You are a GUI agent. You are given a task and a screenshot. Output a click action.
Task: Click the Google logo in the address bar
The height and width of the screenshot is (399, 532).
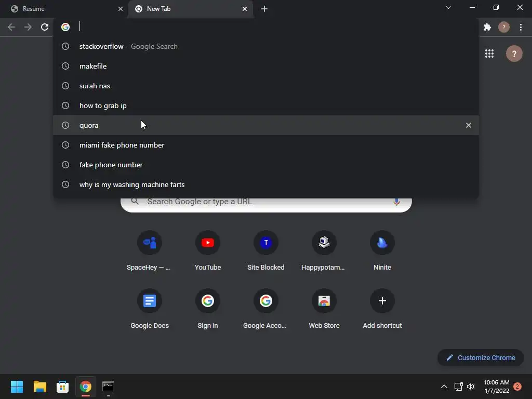coord(65,27)
